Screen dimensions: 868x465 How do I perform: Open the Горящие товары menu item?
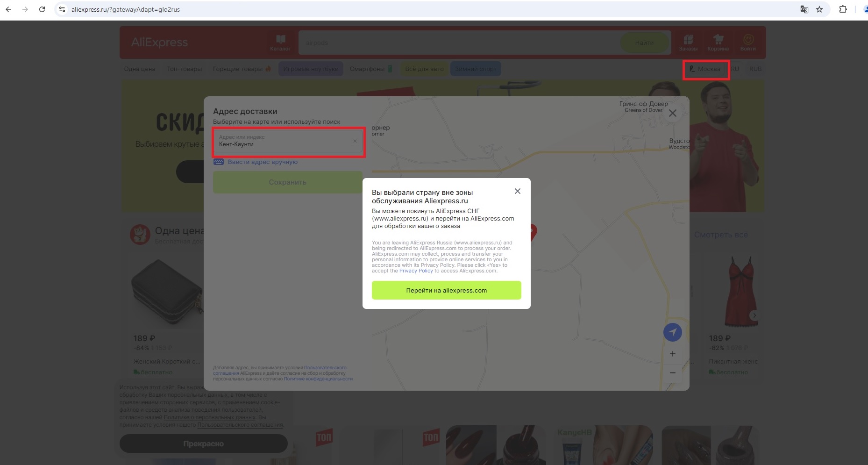click(x=242, y=69)
